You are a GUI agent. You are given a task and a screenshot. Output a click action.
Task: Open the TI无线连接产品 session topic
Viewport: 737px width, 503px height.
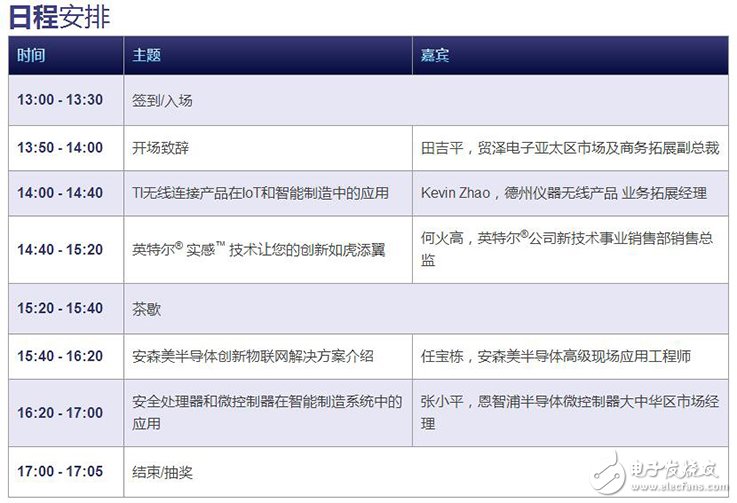[x=260, y=193]
